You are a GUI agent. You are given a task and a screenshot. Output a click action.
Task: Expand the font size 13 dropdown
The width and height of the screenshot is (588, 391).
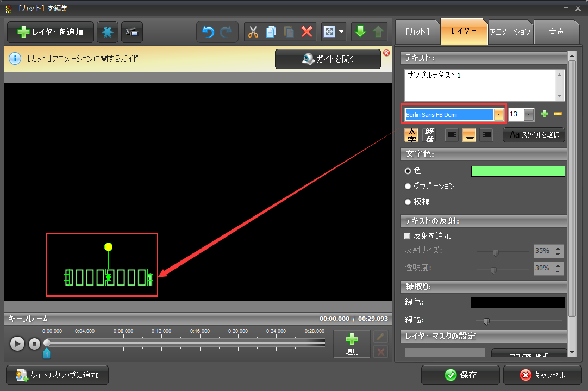pyautogui.click(x=528, y=115)
